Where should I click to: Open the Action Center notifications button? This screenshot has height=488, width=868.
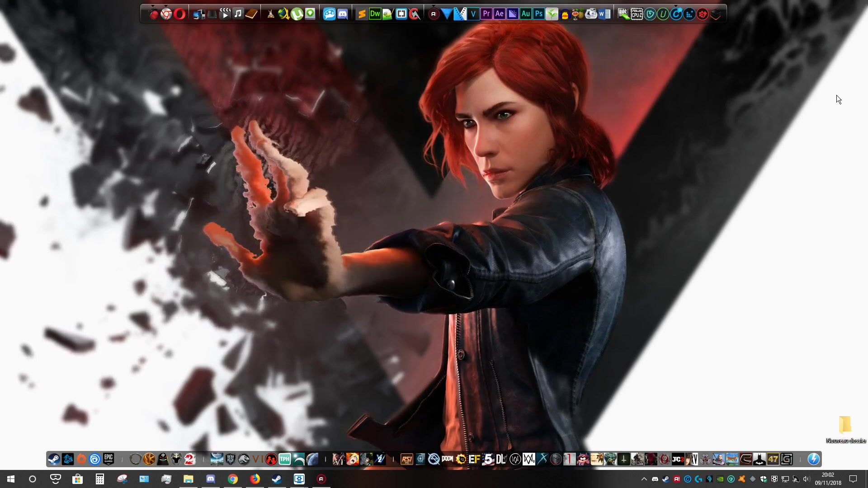(853, 479)
